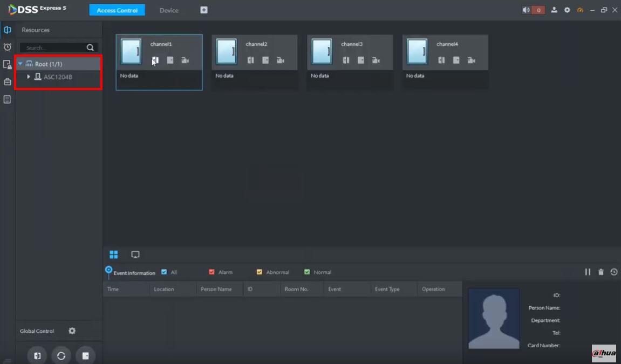Viewport: 621px width, 364px height.
Task: Open door on channel2
Action: (250, 60)
